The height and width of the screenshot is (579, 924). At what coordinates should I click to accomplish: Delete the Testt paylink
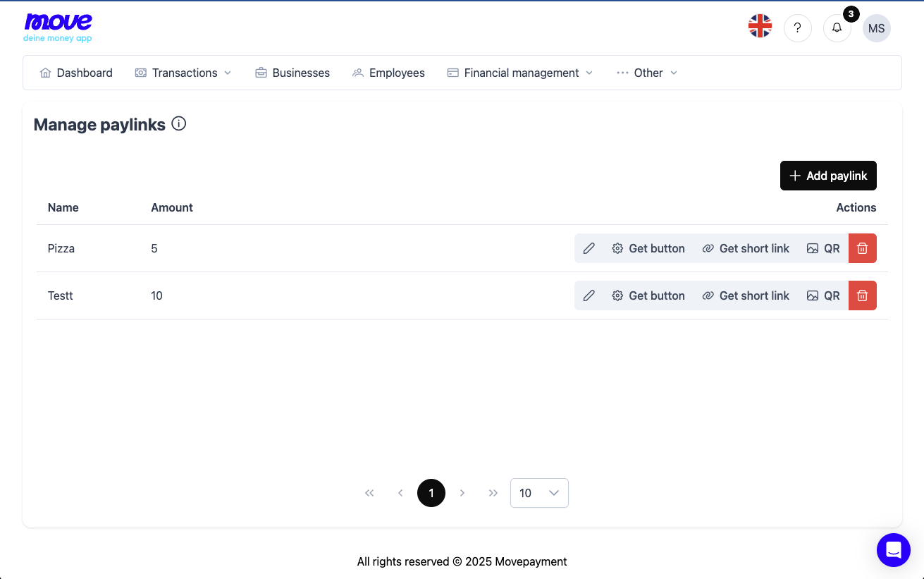click(x=862, y=295)
